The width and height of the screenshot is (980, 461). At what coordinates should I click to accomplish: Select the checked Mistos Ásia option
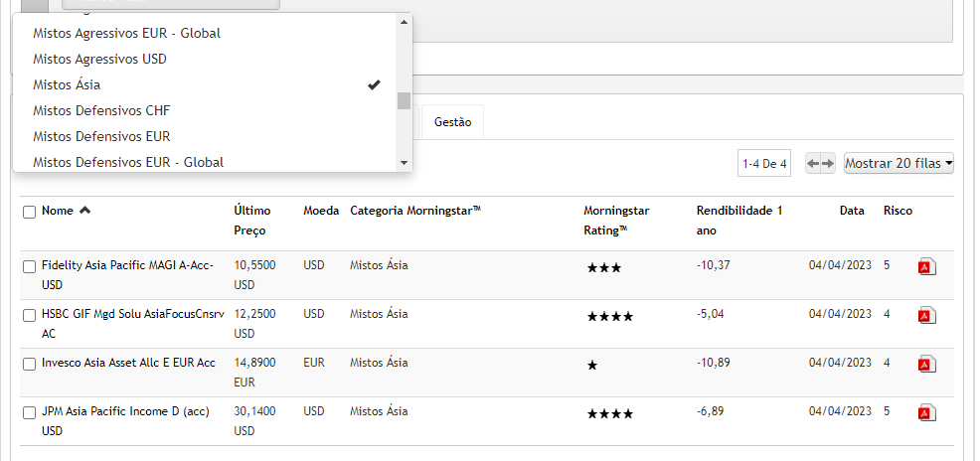coord(205,84)
